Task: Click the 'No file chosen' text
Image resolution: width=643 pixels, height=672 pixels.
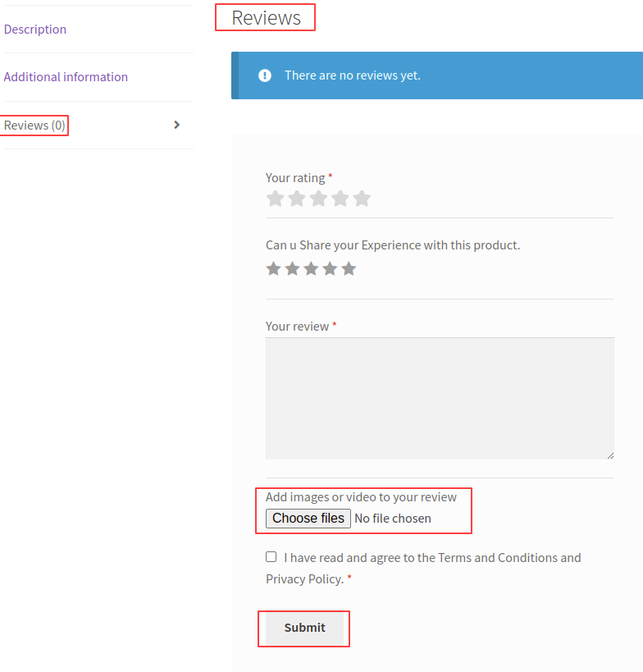Action: point(393,519)
